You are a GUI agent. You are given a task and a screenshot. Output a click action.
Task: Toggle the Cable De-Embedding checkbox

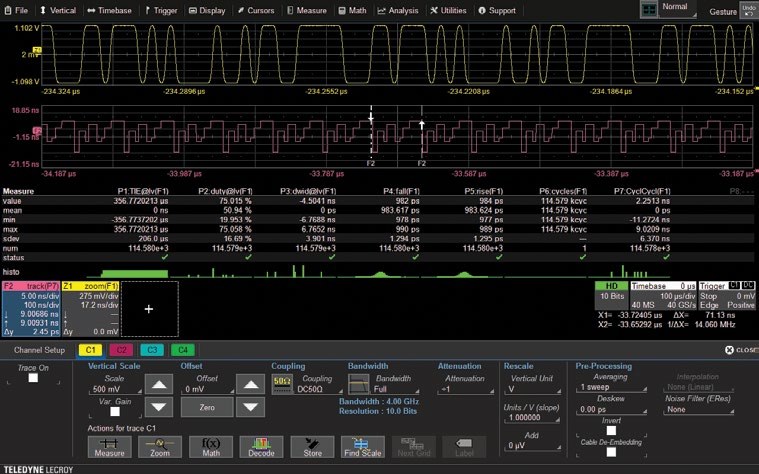pos(611,452)
